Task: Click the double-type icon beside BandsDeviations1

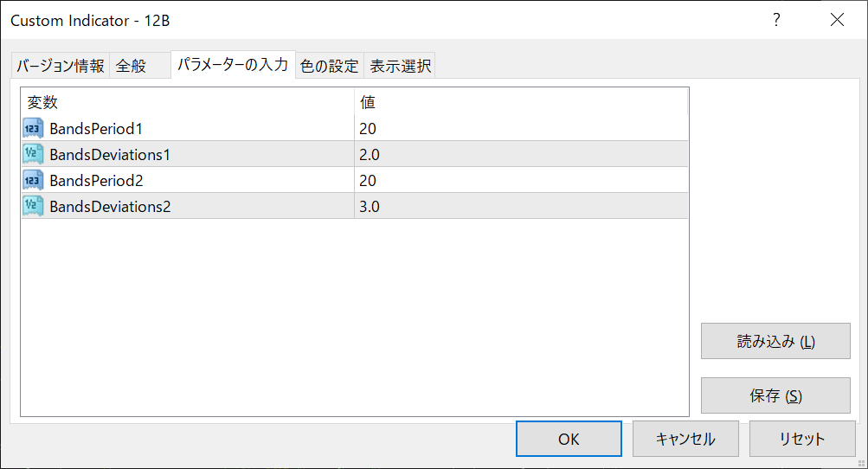Action: pos(33,155)
